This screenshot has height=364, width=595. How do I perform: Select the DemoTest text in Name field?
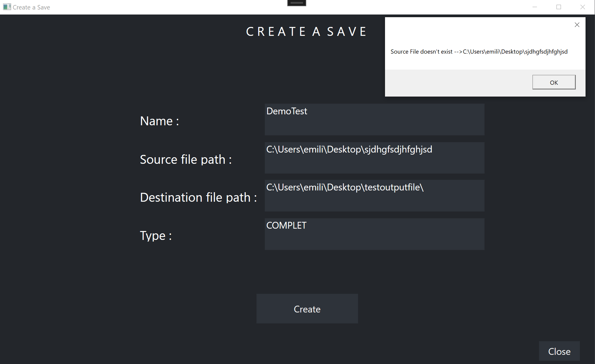point(287,111)
